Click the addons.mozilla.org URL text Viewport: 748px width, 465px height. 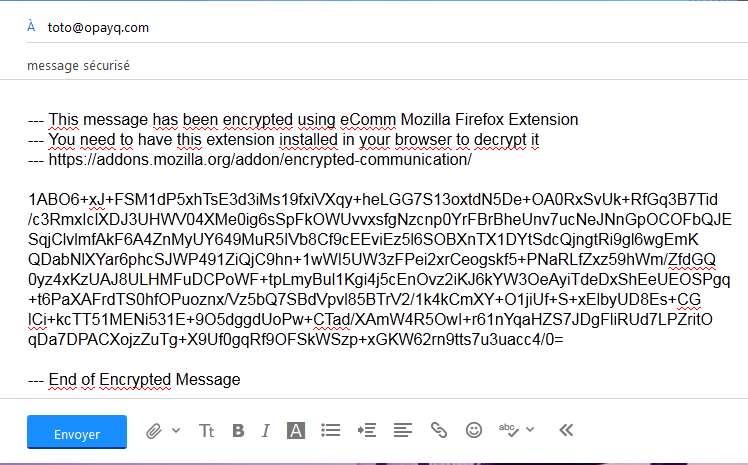pyautogui.click(x=260, y=159)
